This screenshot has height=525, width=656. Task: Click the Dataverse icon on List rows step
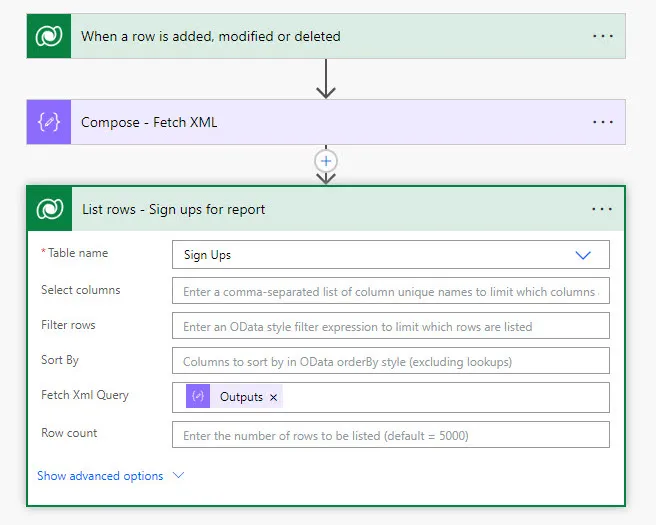50,209
